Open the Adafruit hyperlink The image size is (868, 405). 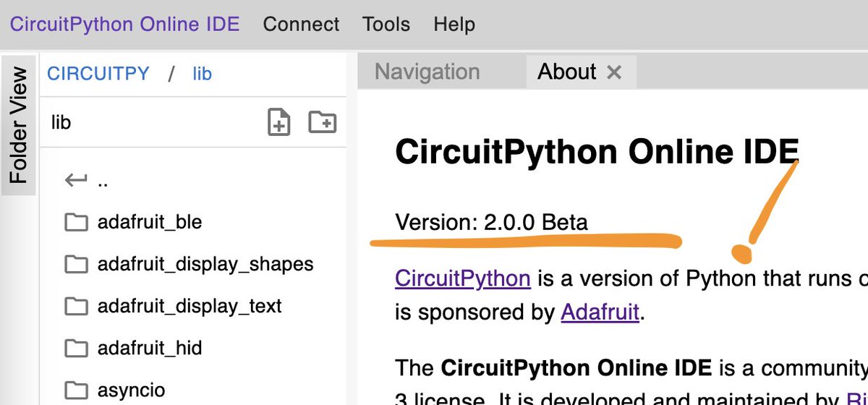[x=600, y=312]
